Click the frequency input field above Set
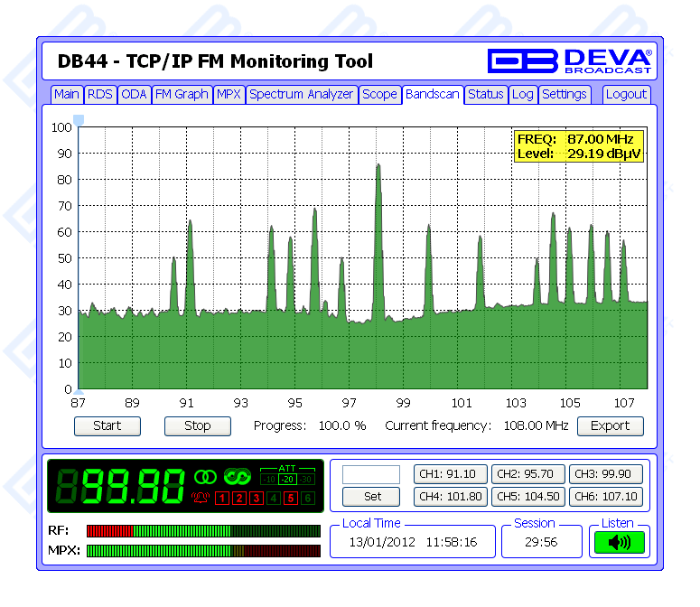 (371, 474)
